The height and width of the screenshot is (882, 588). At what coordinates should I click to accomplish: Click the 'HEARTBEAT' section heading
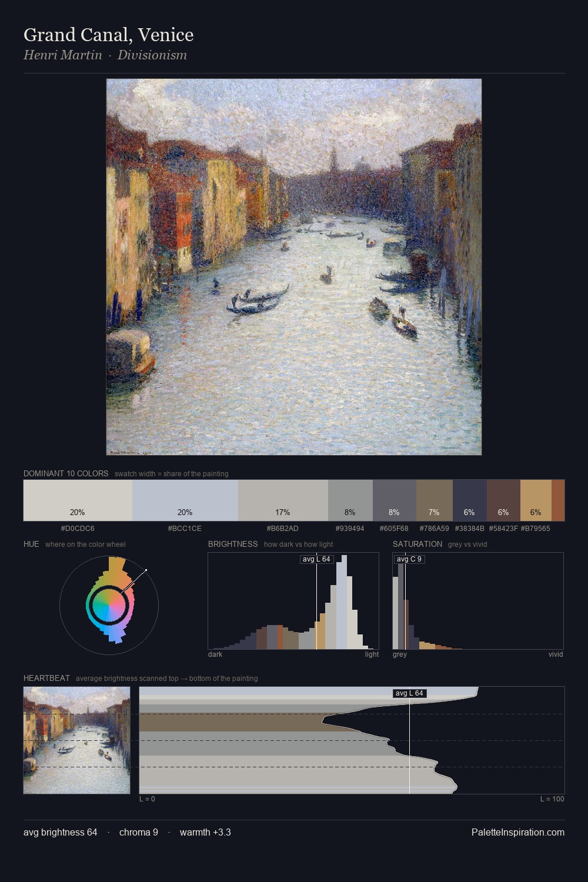[46, 678]
